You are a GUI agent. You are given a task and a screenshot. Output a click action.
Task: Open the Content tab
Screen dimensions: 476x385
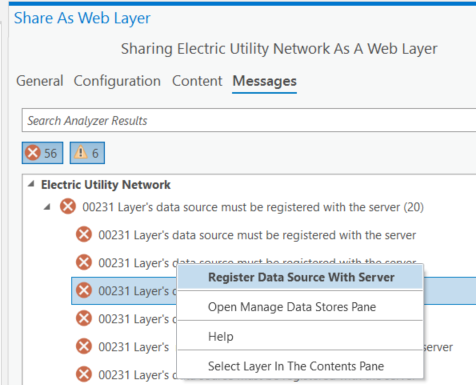[x=197, y=81]
